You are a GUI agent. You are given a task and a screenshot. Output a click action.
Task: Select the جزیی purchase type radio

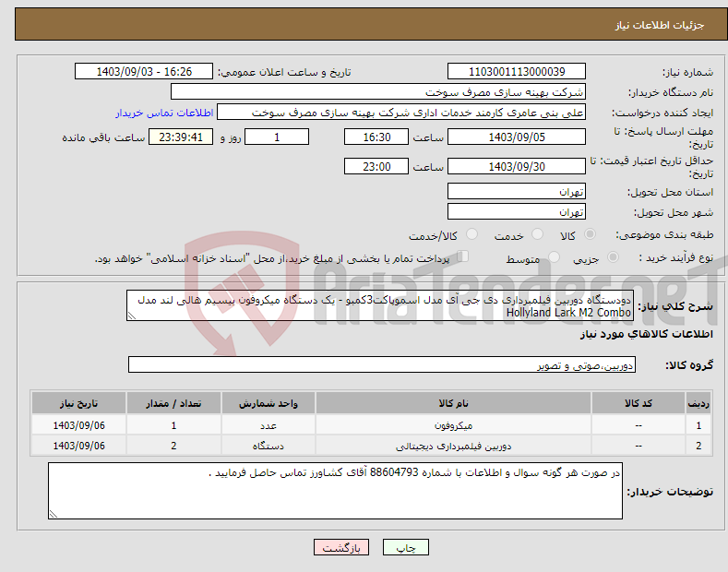[x=613, y=257]
